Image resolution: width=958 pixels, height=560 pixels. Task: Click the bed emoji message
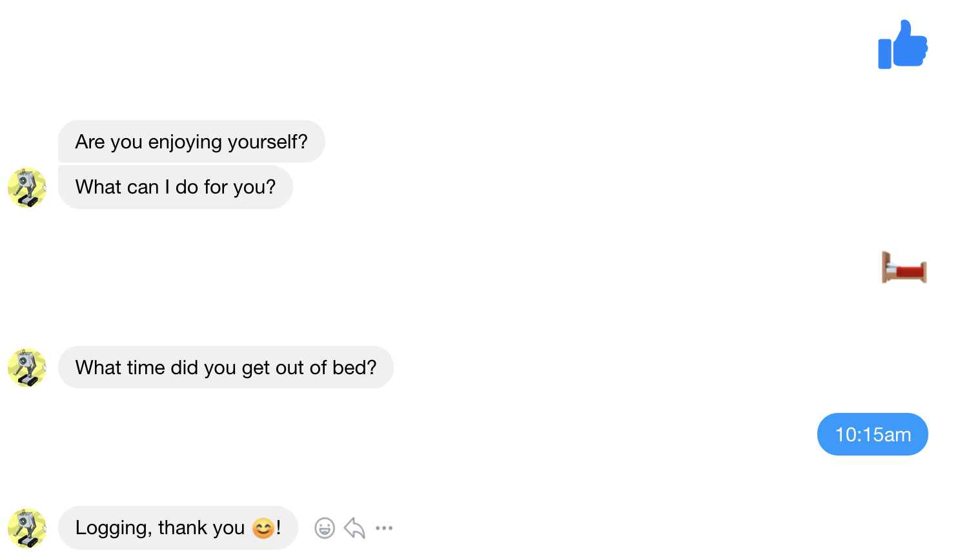tap(904, 268)
